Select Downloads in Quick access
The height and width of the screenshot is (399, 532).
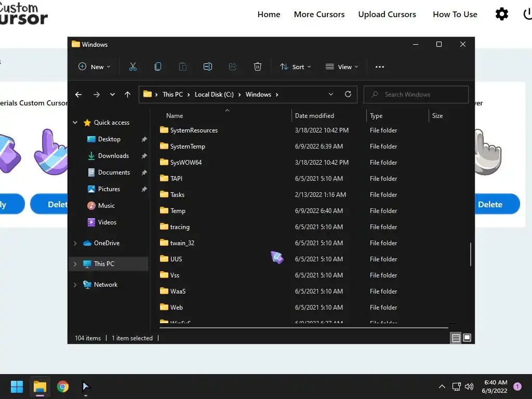113,156
